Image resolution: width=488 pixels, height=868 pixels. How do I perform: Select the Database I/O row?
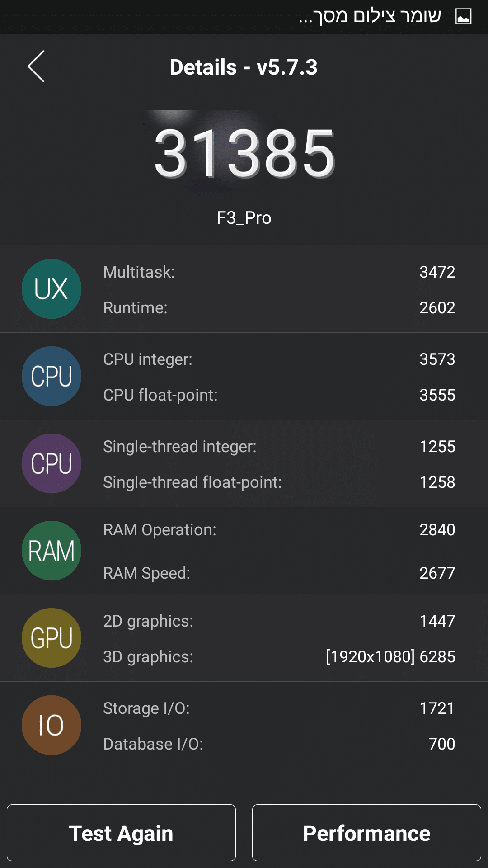click(279, 744)
